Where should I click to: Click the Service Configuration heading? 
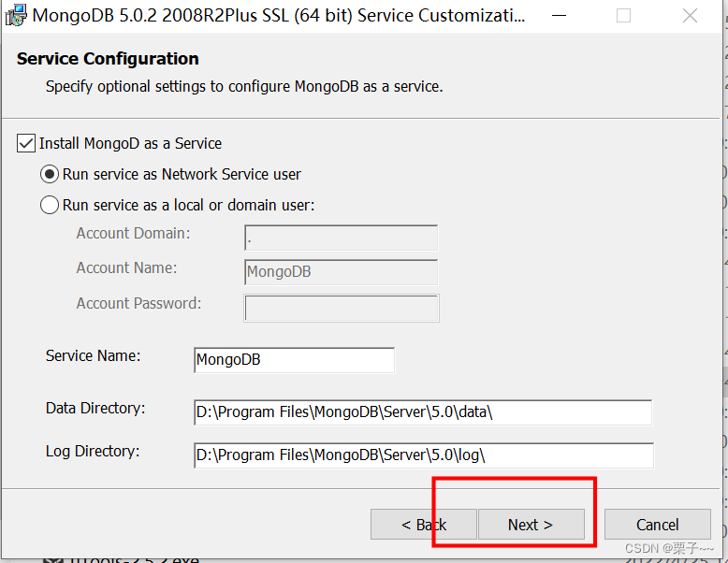(108, 59)
